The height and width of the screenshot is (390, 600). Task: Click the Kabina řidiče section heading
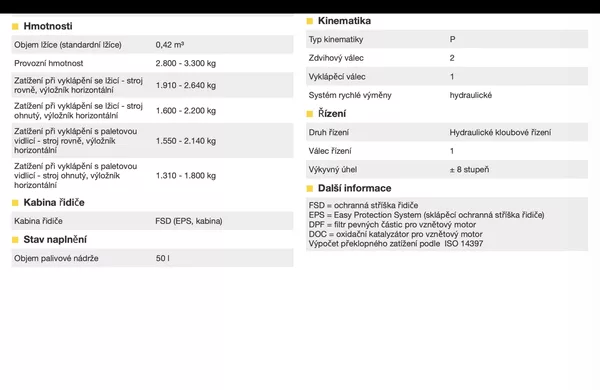(54, 202)
